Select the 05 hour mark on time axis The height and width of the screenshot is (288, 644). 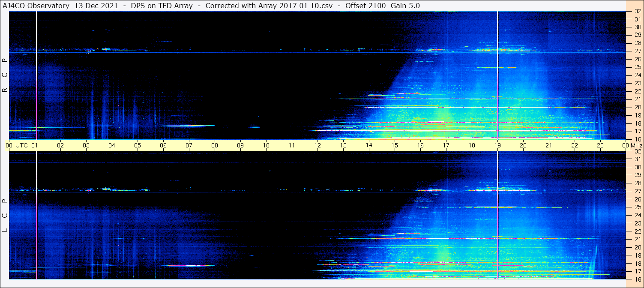pos(138,145)
